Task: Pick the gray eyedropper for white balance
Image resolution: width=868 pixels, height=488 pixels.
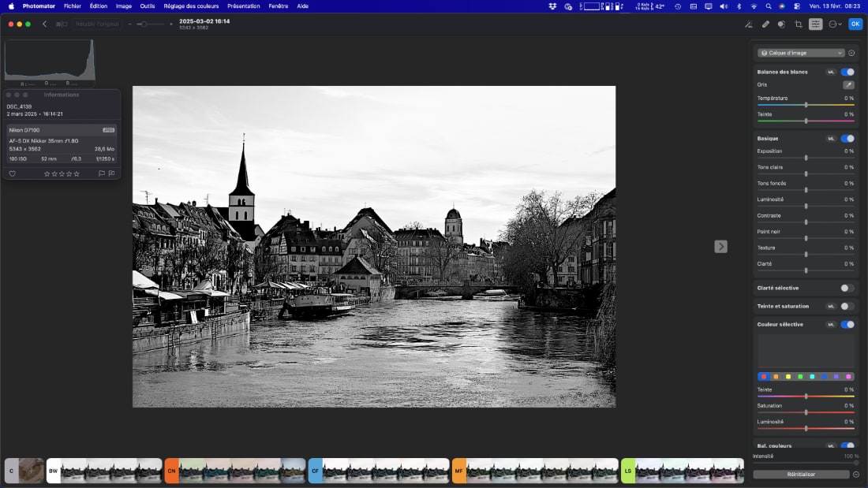Action: pyautogui.click(x=848, y=84)
